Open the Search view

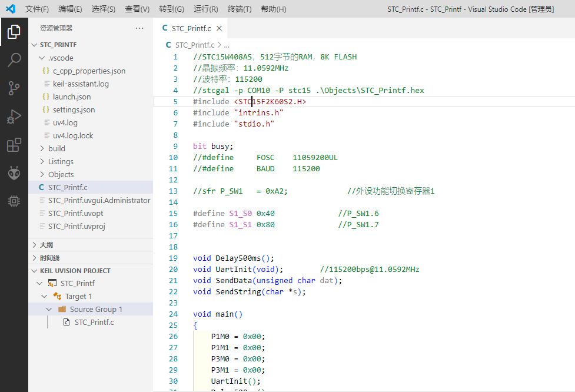(14, 60)
